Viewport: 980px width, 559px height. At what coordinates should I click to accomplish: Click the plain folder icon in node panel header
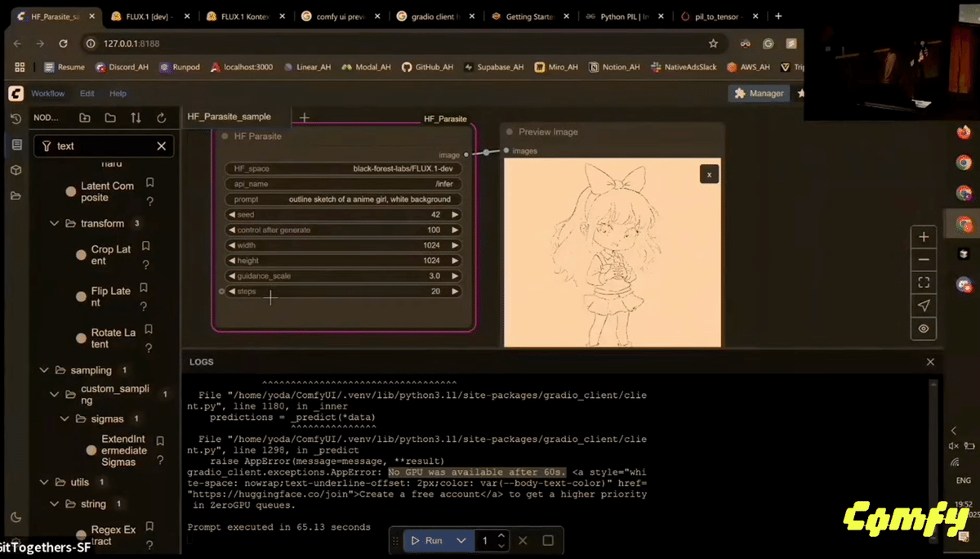(110, 118)
